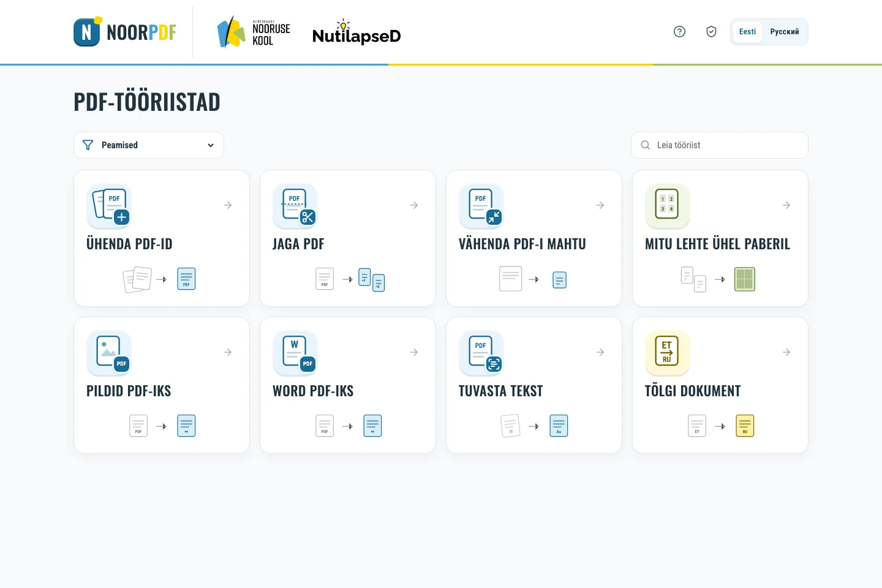Open the NutilapseD logo link
This screenshot has width=882, height=588.
pos(356,33)
